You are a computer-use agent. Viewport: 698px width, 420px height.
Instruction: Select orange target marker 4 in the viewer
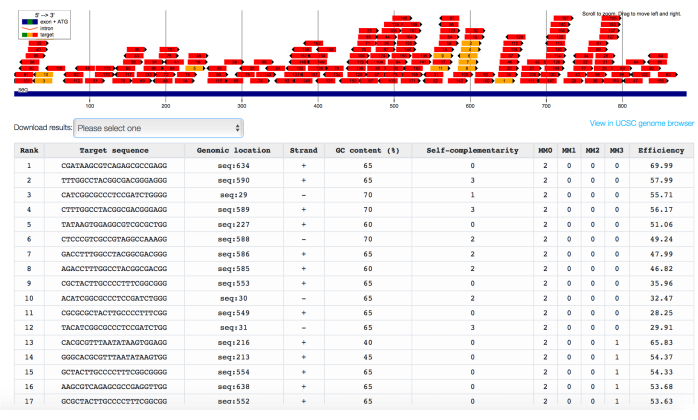[470, 49]
